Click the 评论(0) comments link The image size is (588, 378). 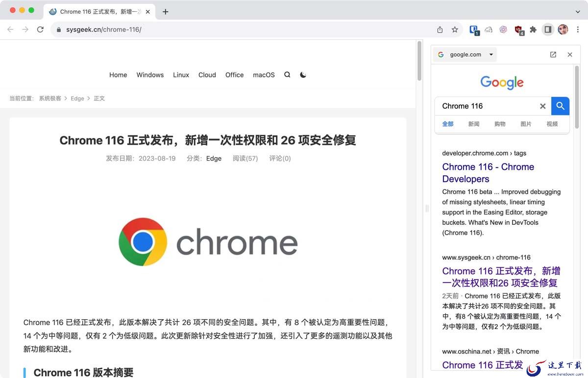click(x=280, y=158)
